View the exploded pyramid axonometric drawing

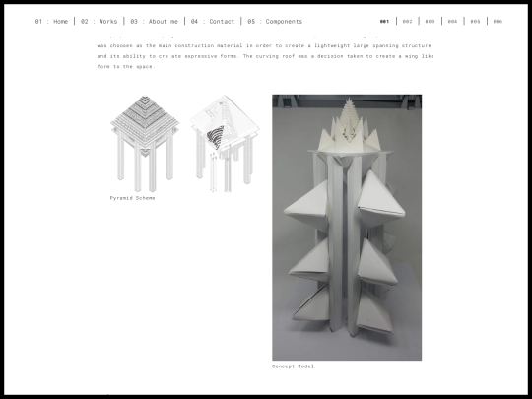pyautogui.click(x=225, y=144)
